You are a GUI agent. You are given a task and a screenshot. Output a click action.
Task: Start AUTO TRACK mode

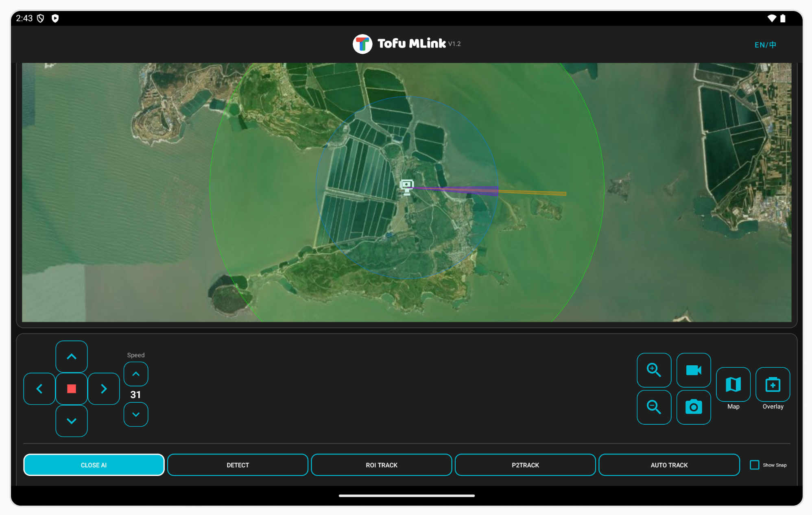point(669,465)
